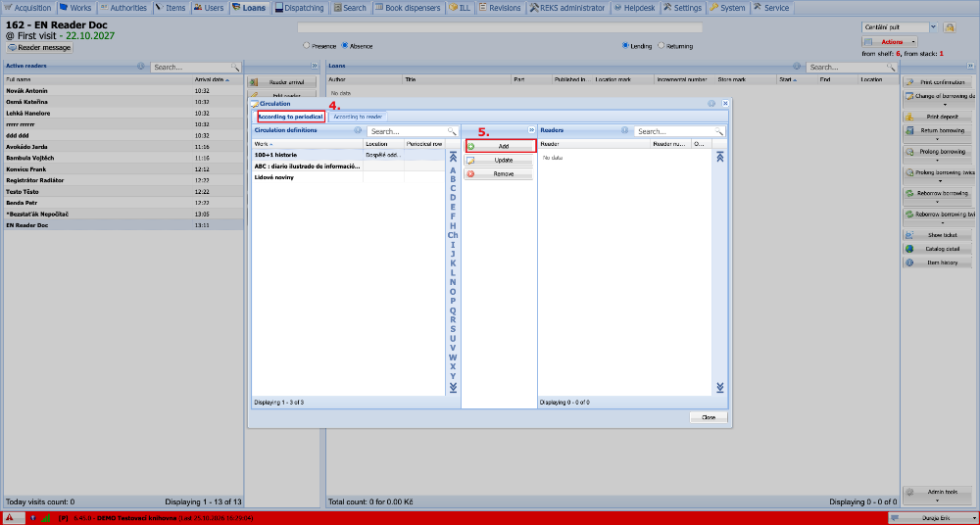
Task: Collapse the Reader arrival panel via » icon
Action: pyautogui.click(x=314, y=66)
